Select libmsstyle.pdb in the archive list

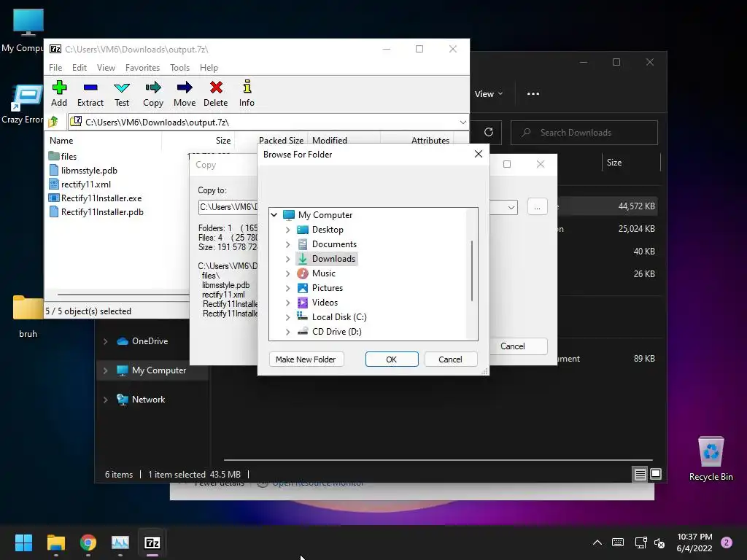pyautogui.click(x=83, y=171)
